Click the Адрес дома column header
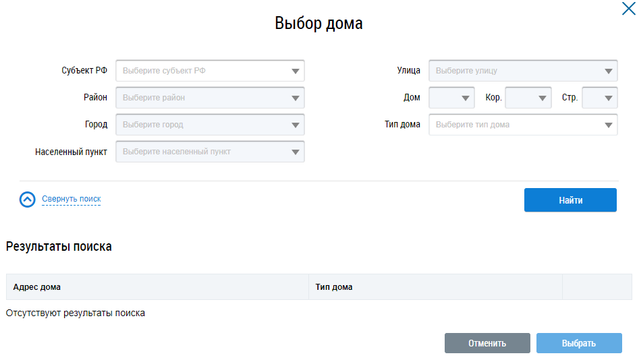 click(x=37, y=287)
